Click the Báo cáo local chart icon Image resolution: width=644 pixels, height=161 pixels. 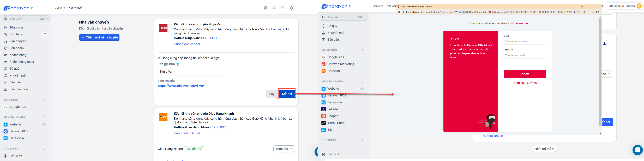click(x=5, y=89)
